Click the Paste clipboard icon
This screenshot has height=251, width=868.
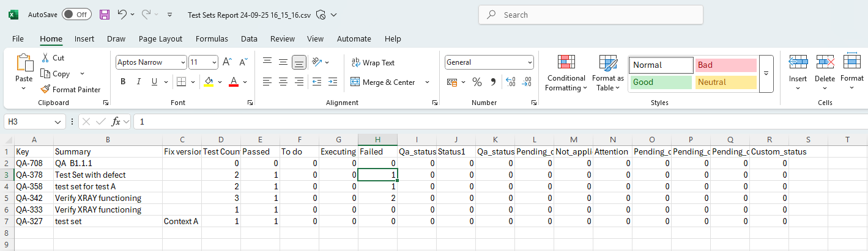(24, 64)
